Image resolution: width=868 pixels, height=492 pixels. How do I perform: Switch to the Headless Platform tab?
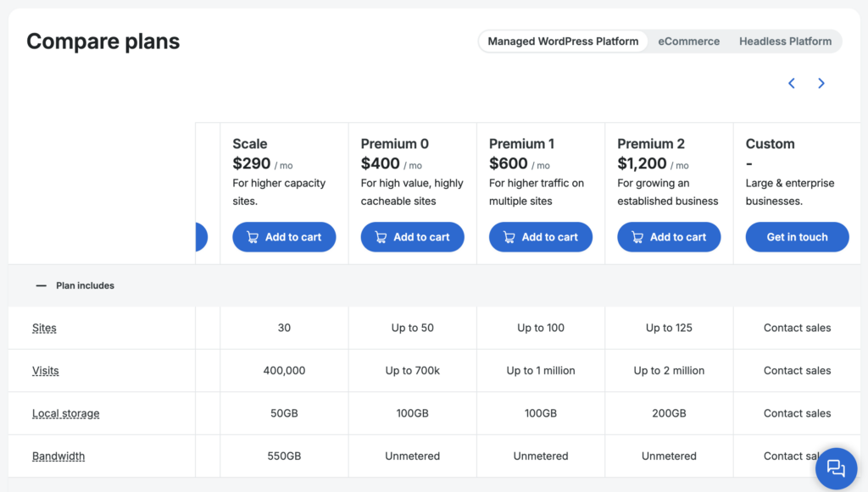785,41
